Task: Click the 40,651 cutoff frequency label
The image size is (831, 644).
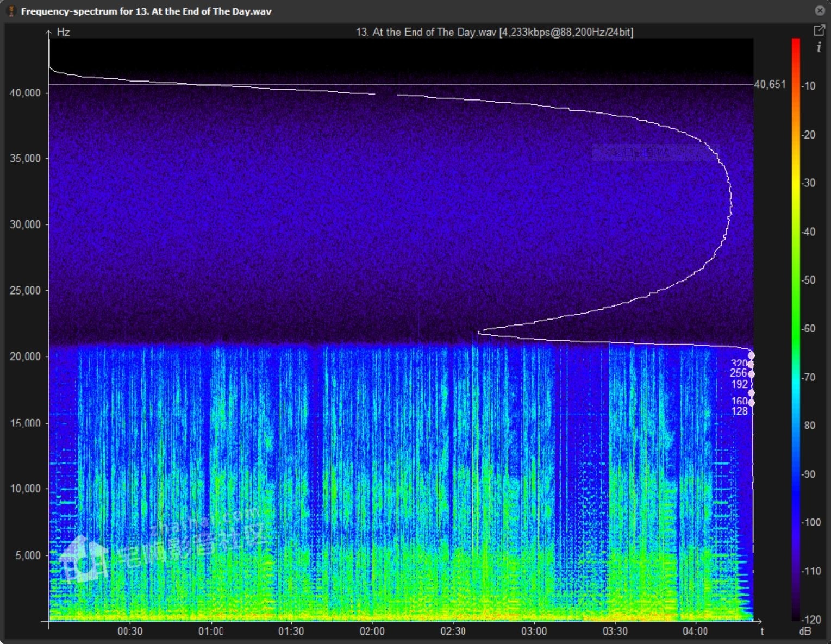Action: click(x=770, y=84)
